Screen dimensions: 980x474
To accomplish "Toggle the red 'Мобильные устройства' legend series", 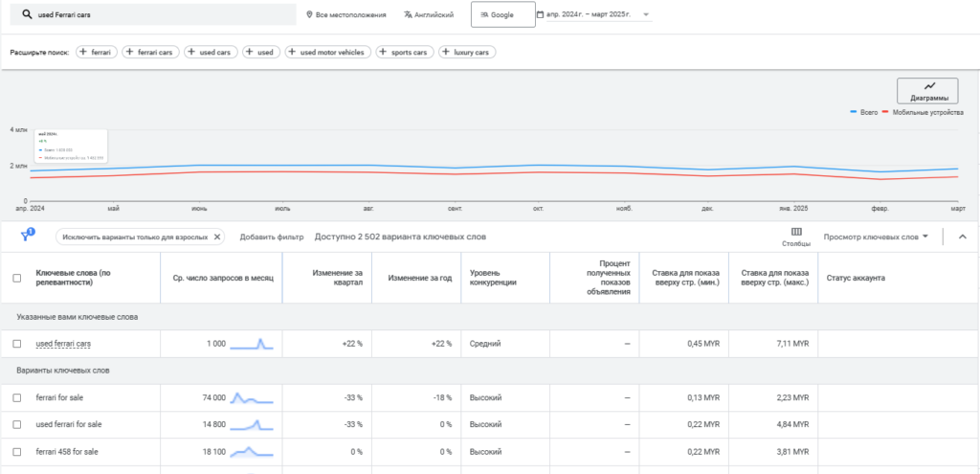I will tap(923, 113).
